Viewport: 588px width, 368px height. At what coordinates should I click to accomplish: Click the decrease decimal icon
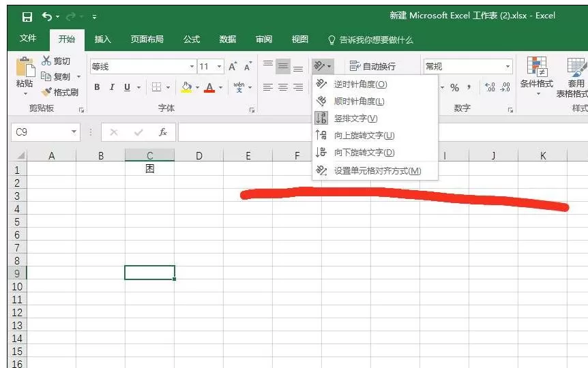tap(505, 87)
